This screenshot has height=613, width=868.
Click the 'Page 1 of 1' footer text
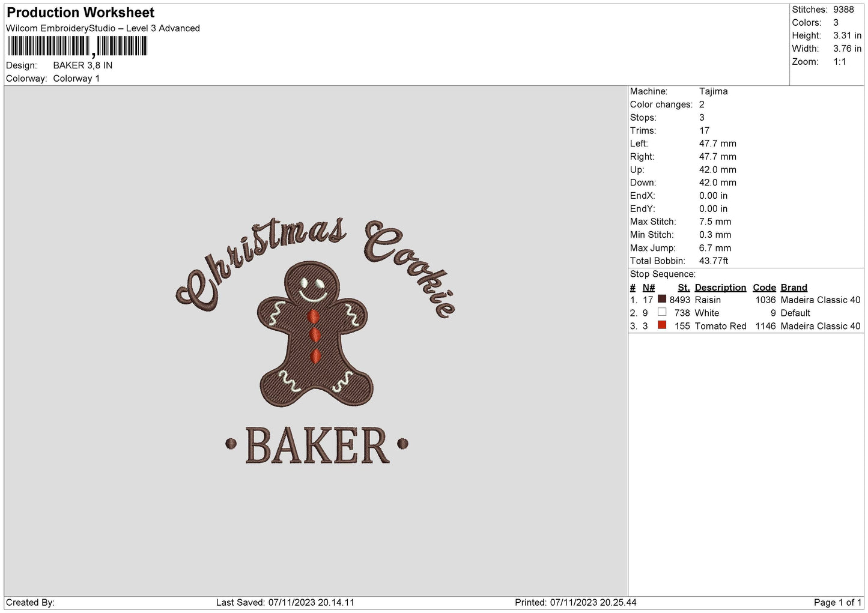838,602
